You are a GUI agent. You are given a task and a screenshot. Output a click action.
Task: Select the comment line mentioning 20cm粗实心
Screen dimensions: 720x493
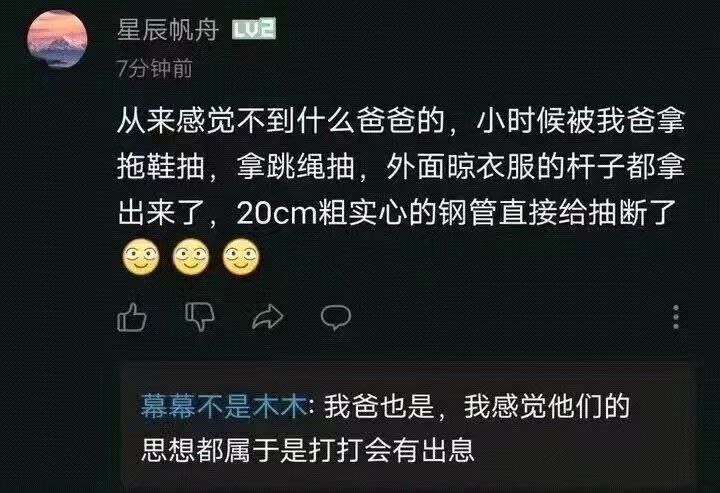(397, 213)
